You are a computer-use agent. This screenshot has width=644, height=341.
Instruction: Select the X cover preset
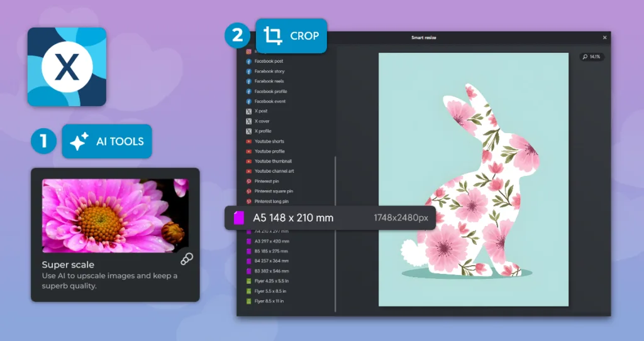coord(262,121)
